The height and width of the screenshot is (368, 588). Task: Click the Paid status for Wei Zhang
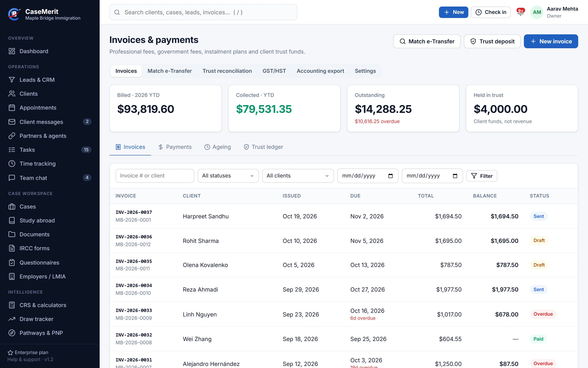pos(538,339)
